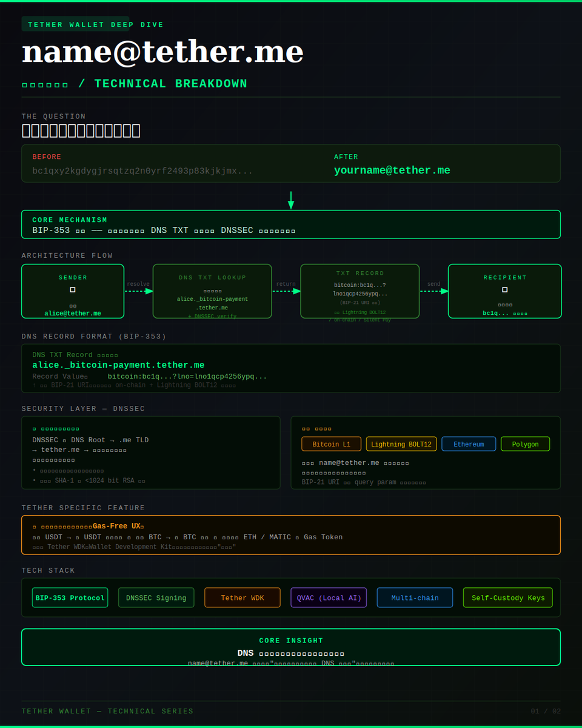
Task: Open the Tether WDK chip
Action: [x=242, y=598]
